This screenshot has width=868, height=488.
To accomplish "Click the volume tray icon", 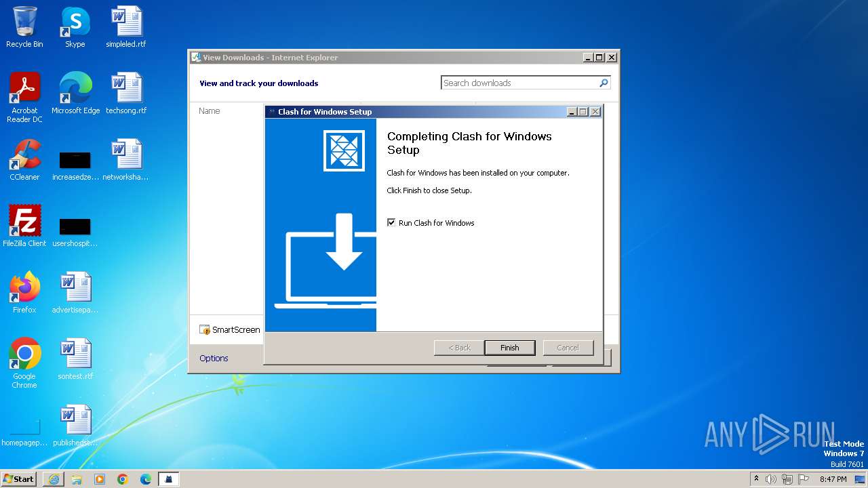I will click(x=771, y=479).
